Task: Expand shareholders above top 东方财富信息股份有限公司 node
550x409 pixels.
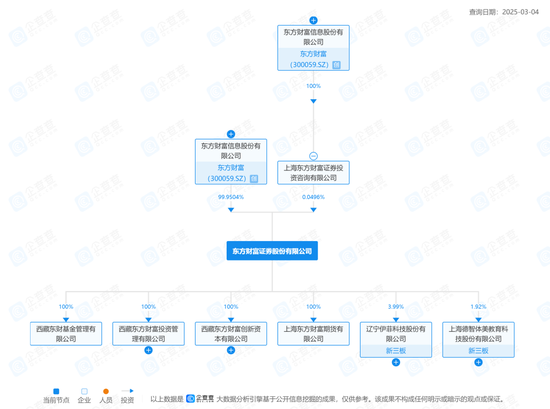Action: tap(313, 20)
